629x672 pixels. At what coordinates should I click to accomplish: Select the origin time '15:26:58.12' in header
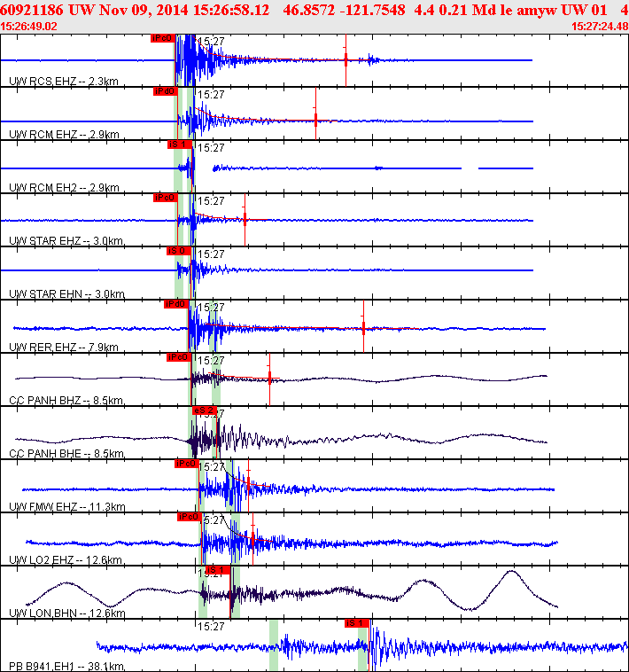[x=231, y=10]
